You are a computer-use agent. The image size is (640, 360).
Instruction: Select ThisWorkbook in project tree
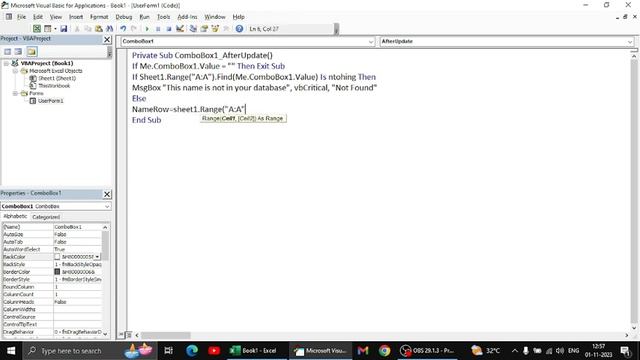(x=54, y=86)
